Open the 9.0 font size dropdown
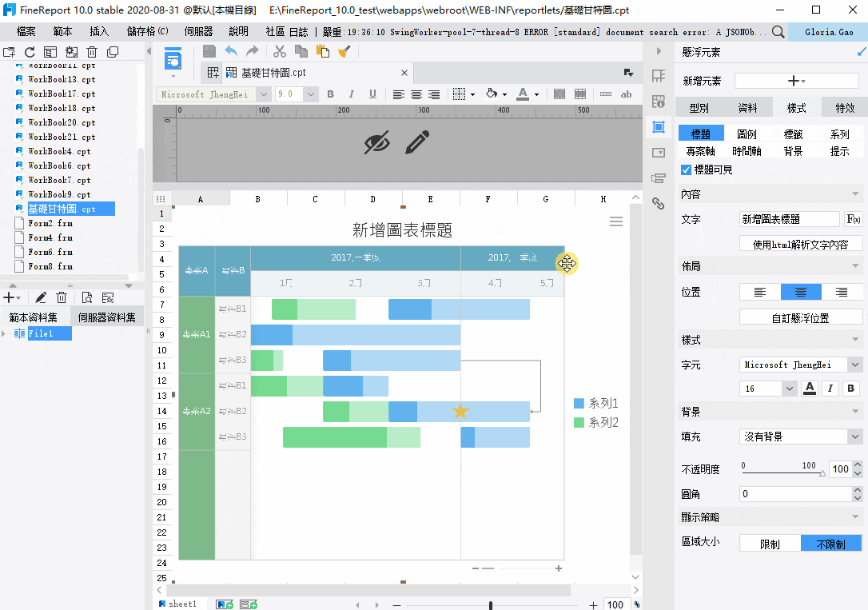The width and height of the screenshot is (868, 610). (311, 94)
